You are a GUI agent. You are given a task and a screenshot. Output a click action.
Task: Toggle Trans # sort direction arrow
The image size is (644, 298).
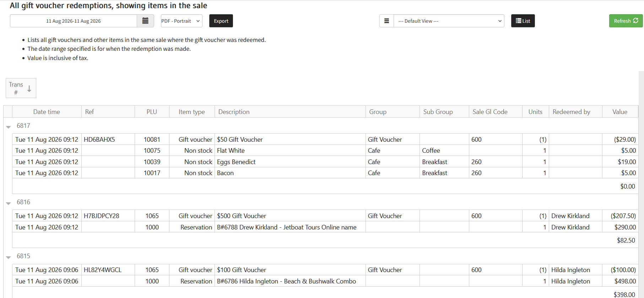point(29,88)
